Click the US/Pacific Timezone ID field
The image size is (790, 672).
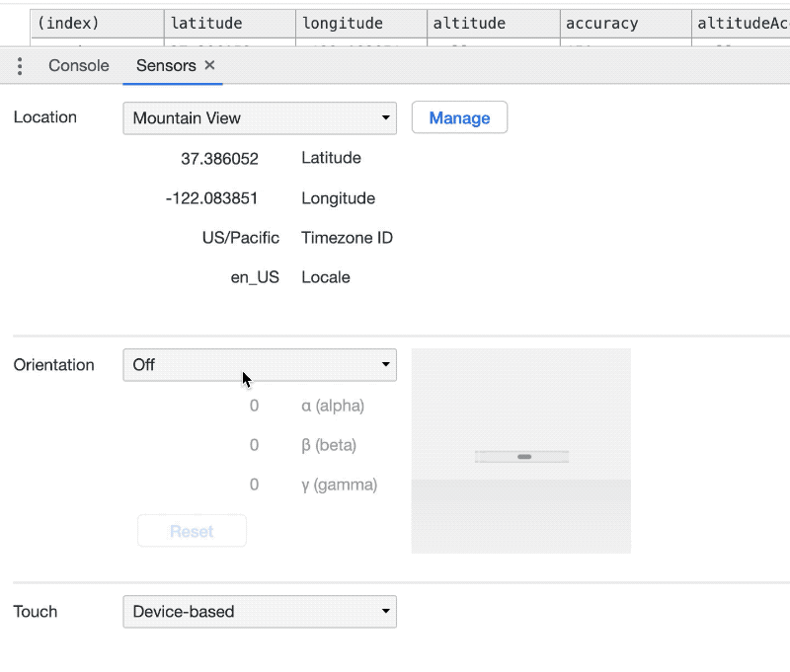coord(240,238)
